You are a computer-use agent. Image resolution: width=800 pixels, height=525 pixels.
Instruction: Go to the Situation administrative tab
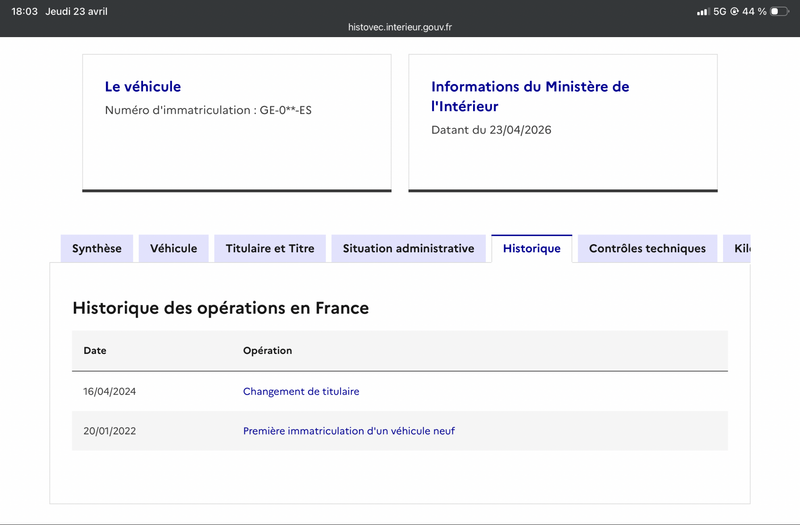point(408,249)
